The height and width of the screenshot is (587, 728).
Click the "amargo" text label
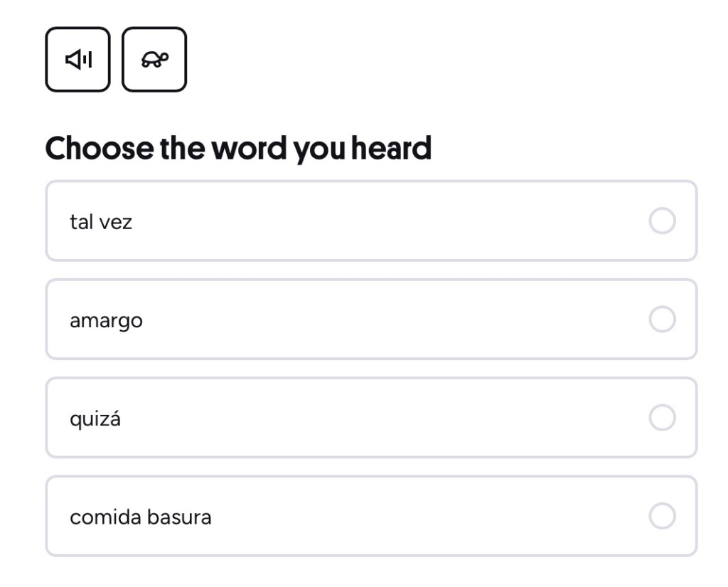[x=106, y=320]
